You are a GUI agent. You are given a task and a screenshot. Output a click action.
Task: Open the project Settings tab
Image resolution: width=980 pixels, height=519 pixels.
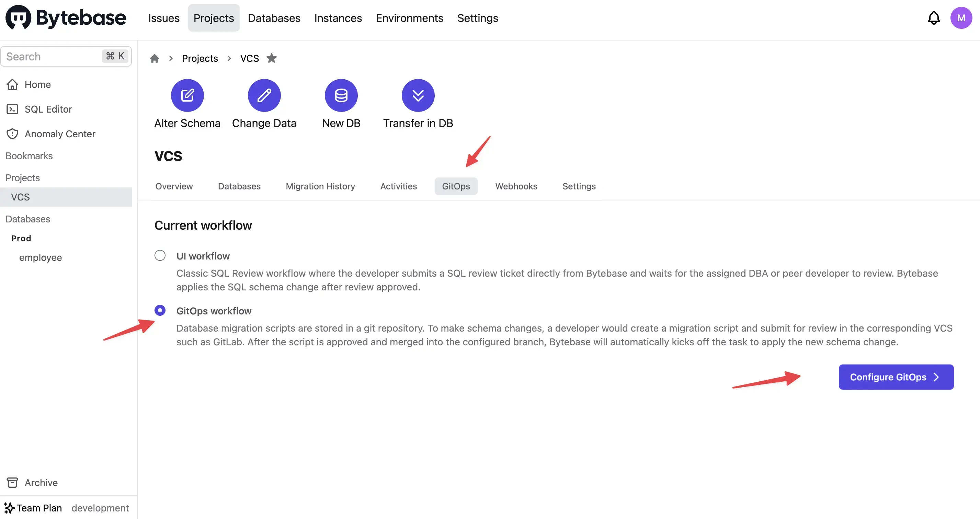(x=579, y=186)
